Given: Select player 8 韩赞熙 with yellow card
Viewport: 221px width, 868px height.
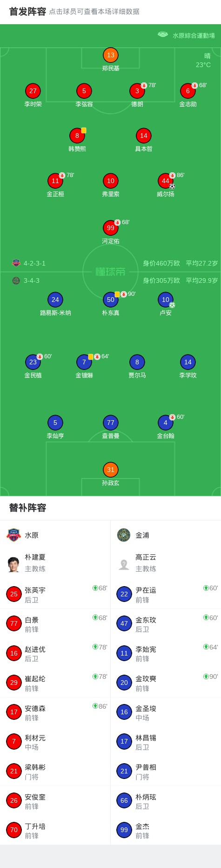Looking at the screenshot, I should pos(77,136).
